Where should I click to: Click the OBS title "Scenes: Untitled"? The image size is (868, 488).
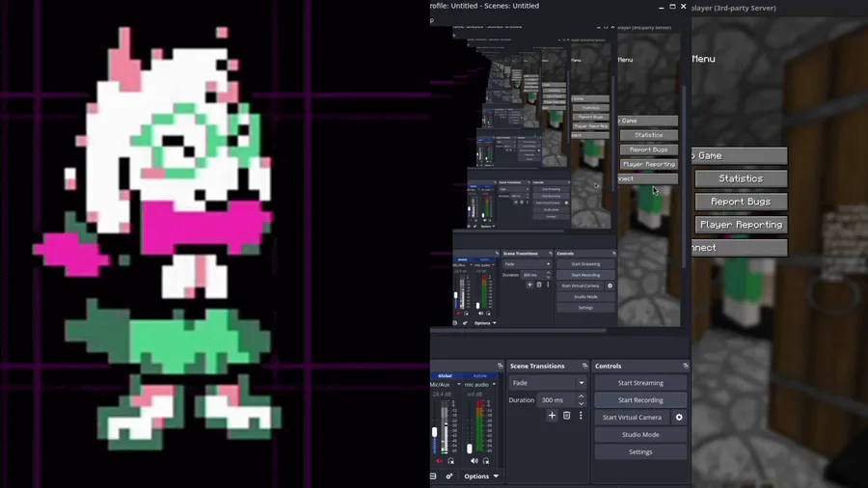511,6
